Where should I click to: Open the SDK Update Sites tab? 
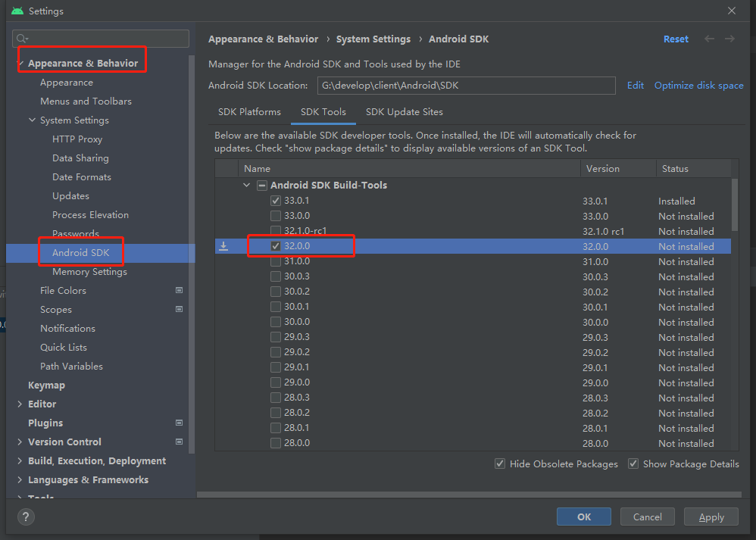[x=404, y=112]
